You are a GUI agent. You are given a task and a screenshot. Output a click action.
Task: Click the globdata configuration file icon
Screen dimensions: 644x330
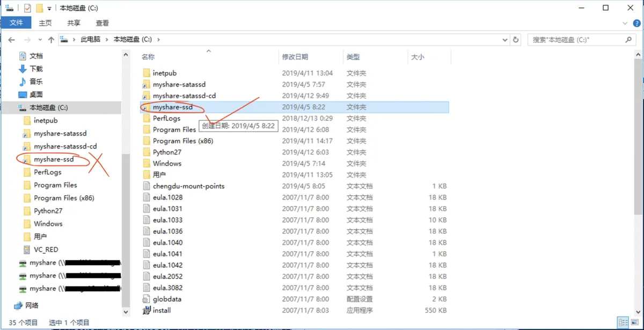[x=147, y=299]
